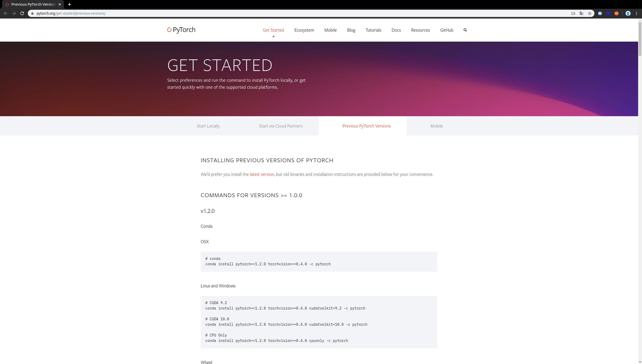Open the Resources nav menu
Image resolution: width=642 pixels, height=364 pixels.
point(420,30)
